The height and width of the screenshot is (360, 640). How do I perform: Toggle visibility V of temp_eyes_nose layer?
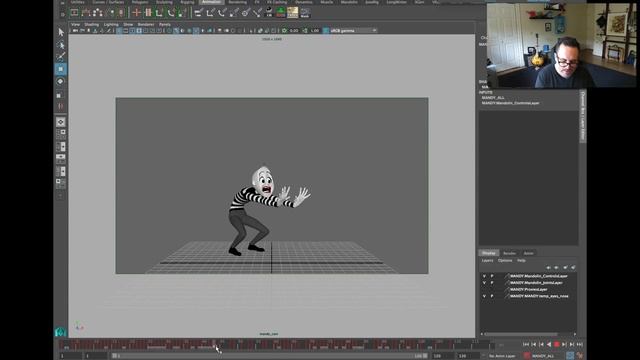(484, 296)
